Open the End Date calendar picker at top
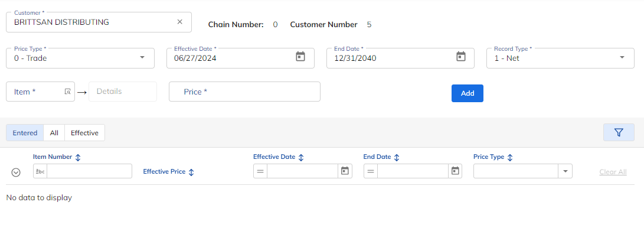The width and height of the screenshot is (644, 228). point(461,56)
